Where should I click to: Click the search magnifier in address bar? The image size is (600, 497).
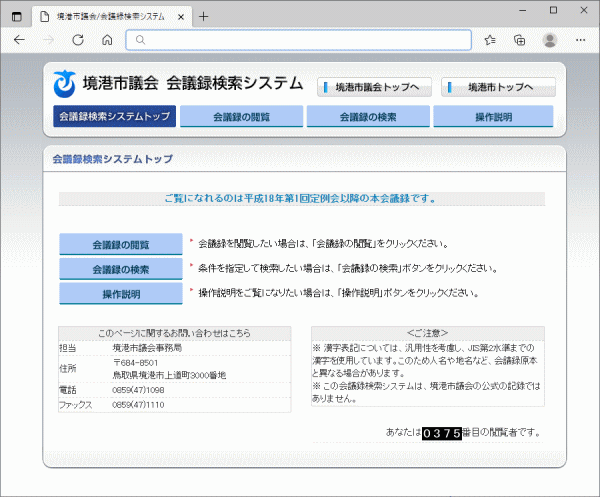pyautogui.click(x=140, y=40)
